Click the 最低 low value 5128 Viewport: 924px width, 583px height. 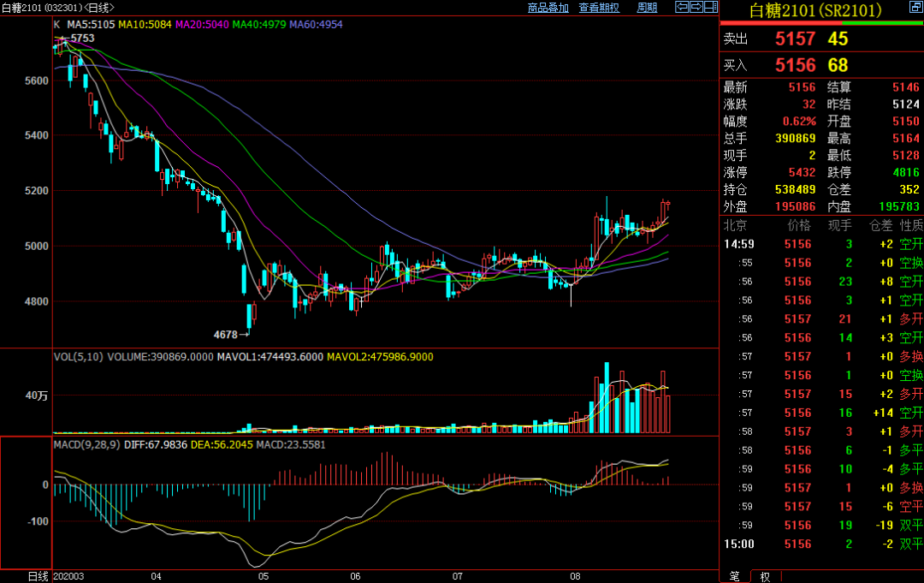click(906, 156)
